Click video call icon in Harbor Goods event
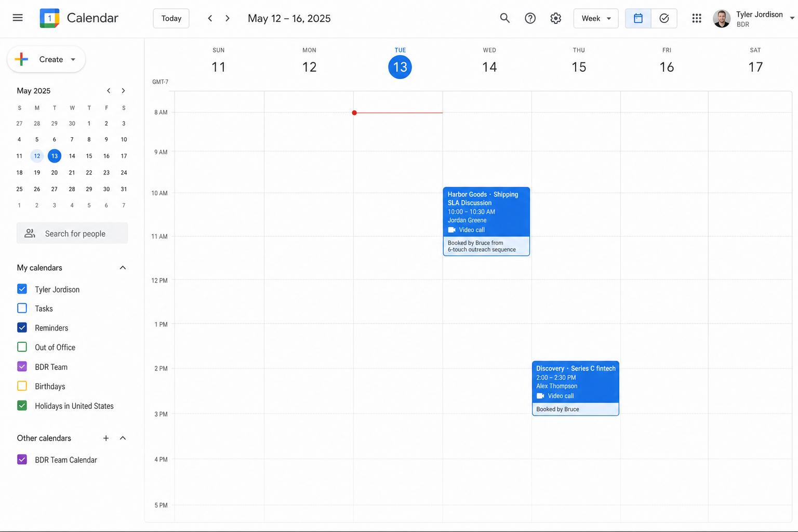 [x=451, y=230]
